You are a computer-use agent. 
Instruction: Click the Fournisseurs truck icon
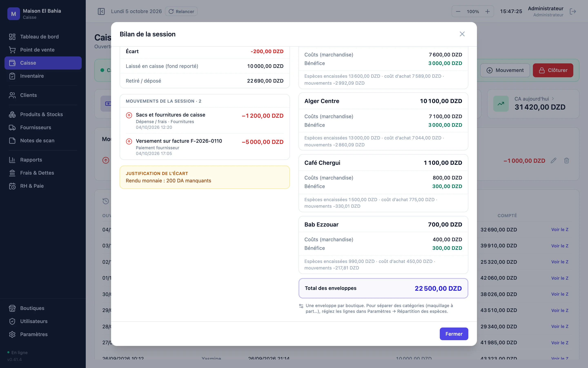12,128
